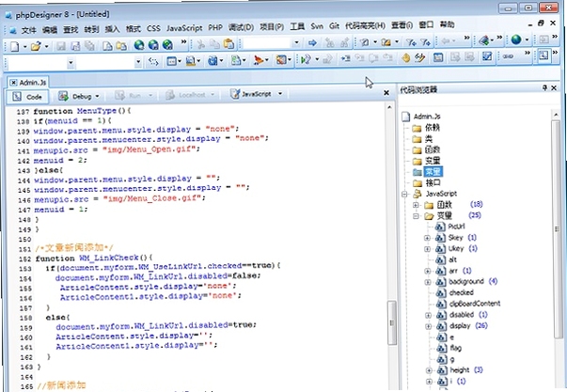Click the dotted angle brackets tag icon

coord(153,62)
